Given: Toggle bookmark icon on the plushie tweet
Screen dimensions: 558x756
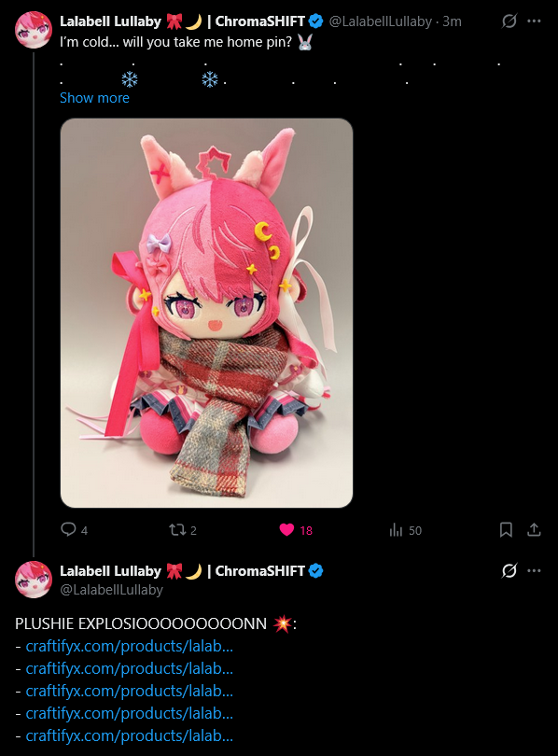Looking at the screenshot, I should [506, 530].
